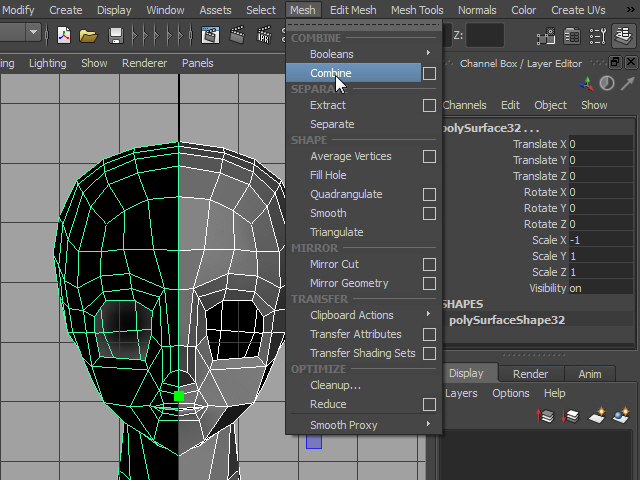Choose Separate from the Mesh menu
This screenshot has height=480, width=640.
point(332,124)
